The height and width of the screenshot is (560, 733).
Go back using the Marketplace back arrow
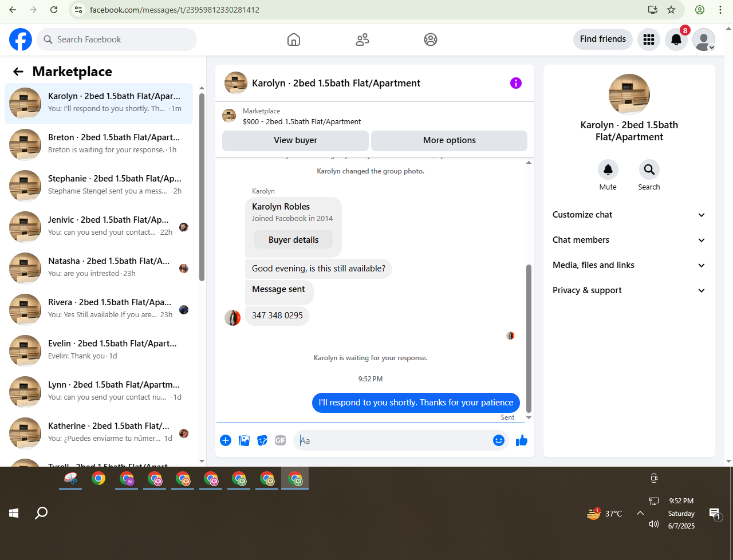pos(18,72)
